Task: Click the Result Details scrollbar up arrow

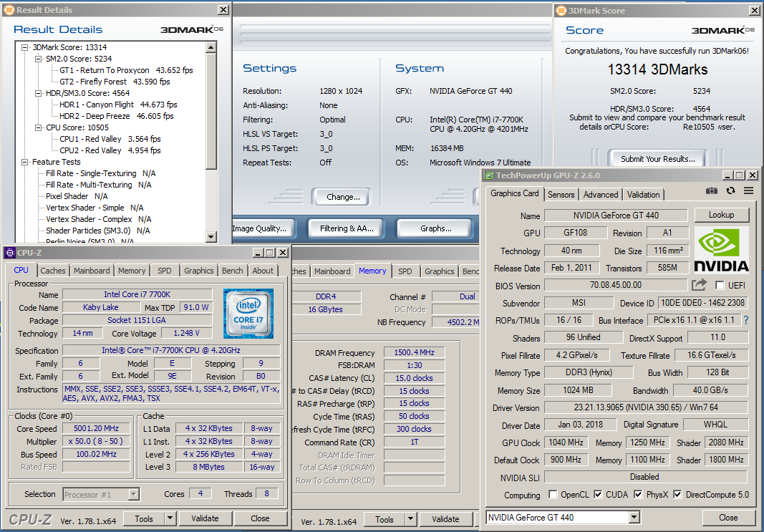Action: [x=211, y=47]
